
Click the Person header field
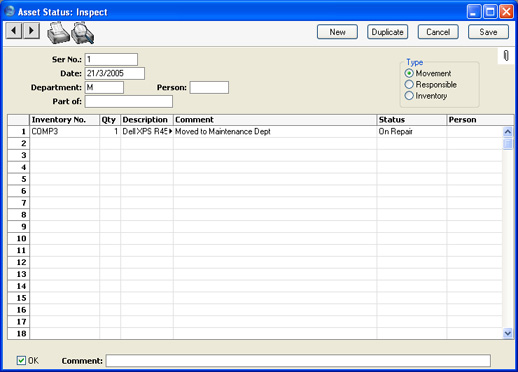(x=209, y=87)
